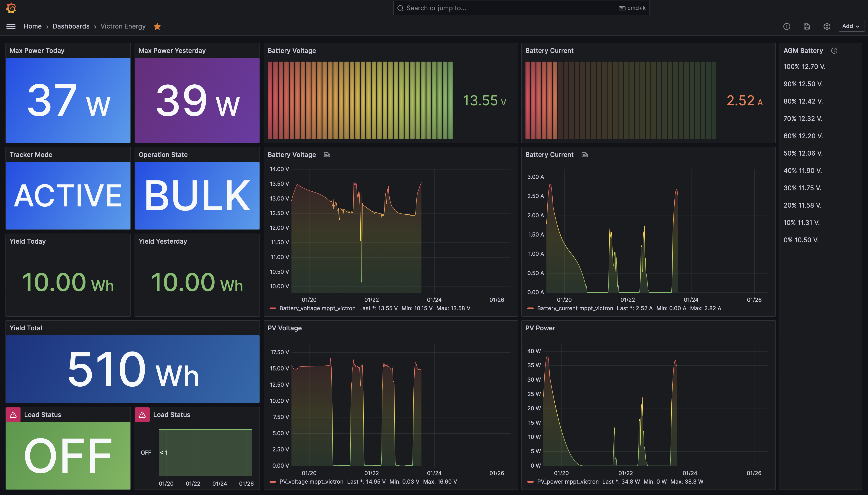
Task: Toggle the favorite star for Victron Energy
Action: 157,26
